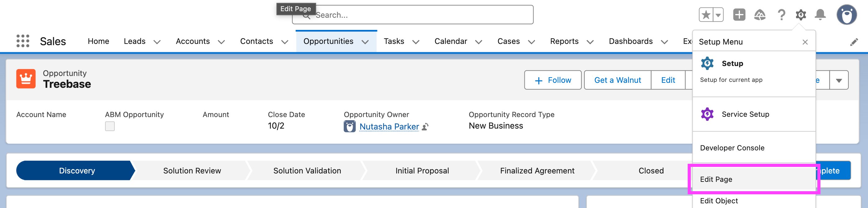868x208 pixels.
Task: Close the Setup Menu panel
Action: click(805, 42)
